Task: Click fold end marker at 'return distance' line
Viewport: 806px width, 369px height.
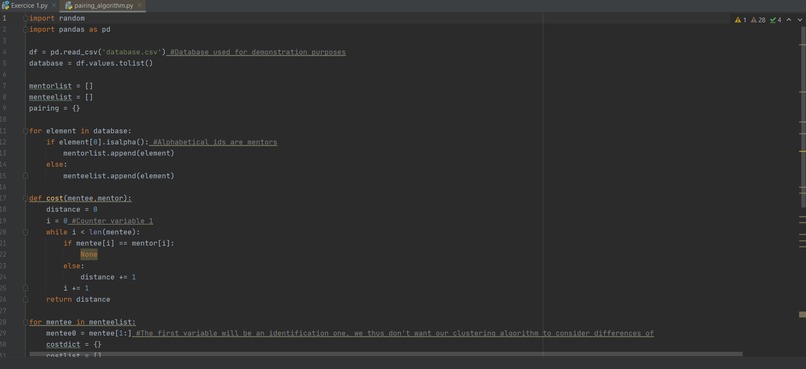Action: 25,300
